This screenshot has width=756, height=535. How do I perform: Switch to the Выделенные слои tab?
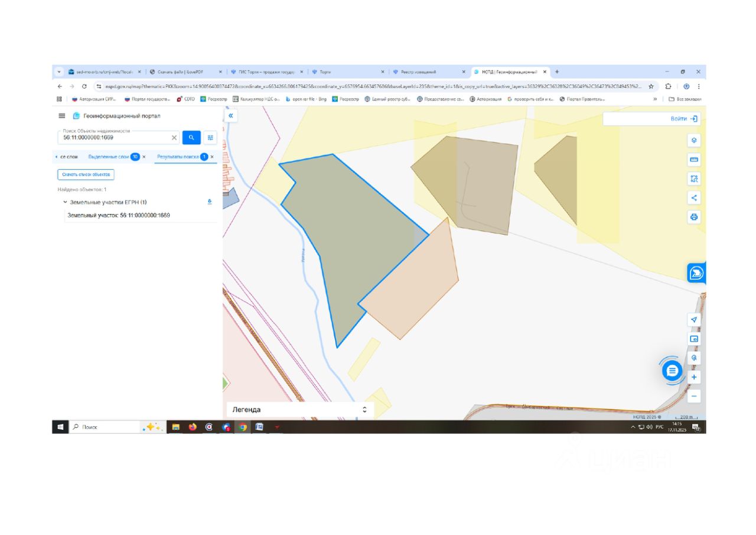point(108,157)
